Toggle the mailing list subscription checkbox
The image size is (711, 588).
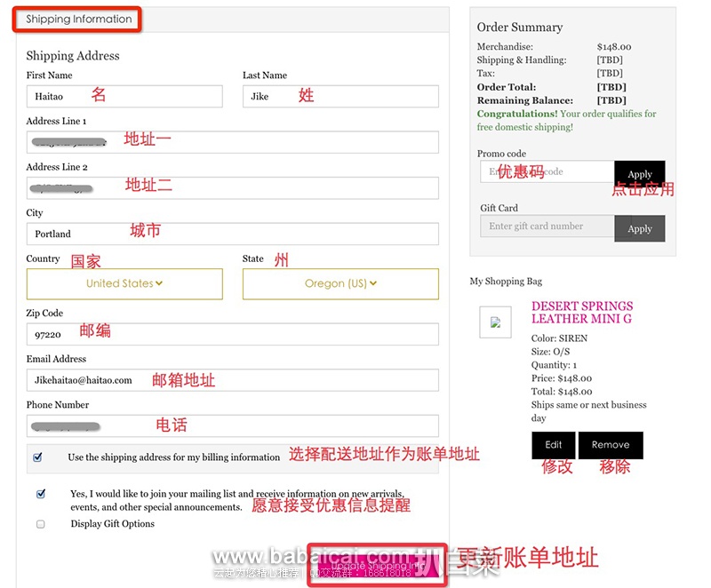[41, 494]
